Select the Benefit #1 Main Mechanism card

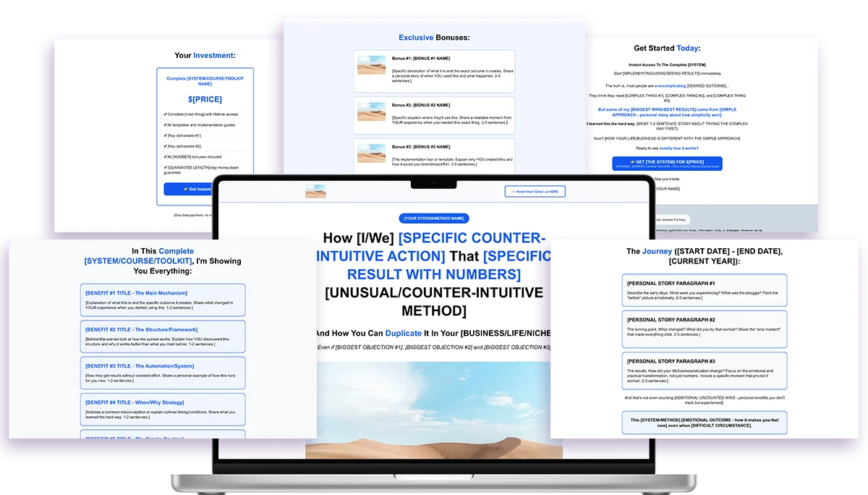(163, 300)
